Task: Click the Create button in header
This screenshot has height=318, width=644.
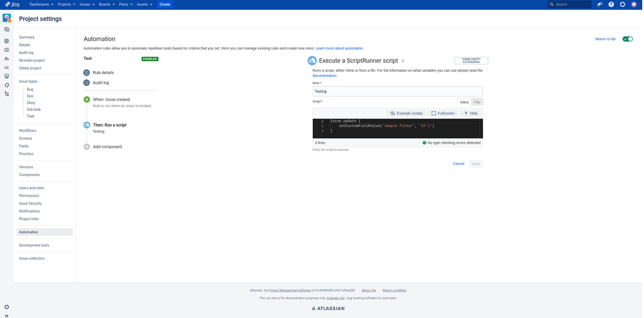Action: click(x=164, y=5)
